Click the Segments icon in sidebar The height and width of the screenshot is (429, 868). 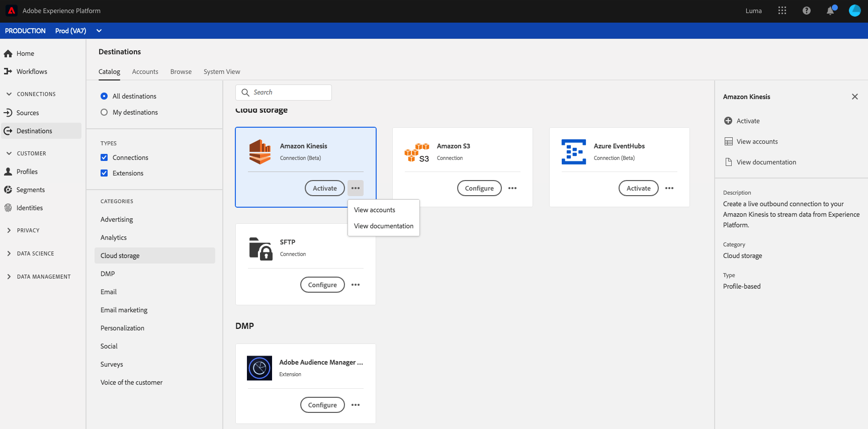click(x=8, y=190)
